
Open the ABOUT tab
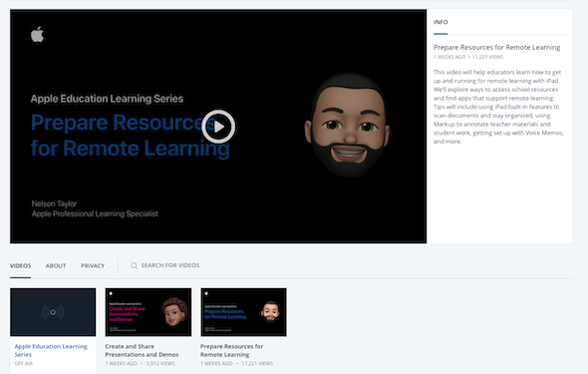56,265
